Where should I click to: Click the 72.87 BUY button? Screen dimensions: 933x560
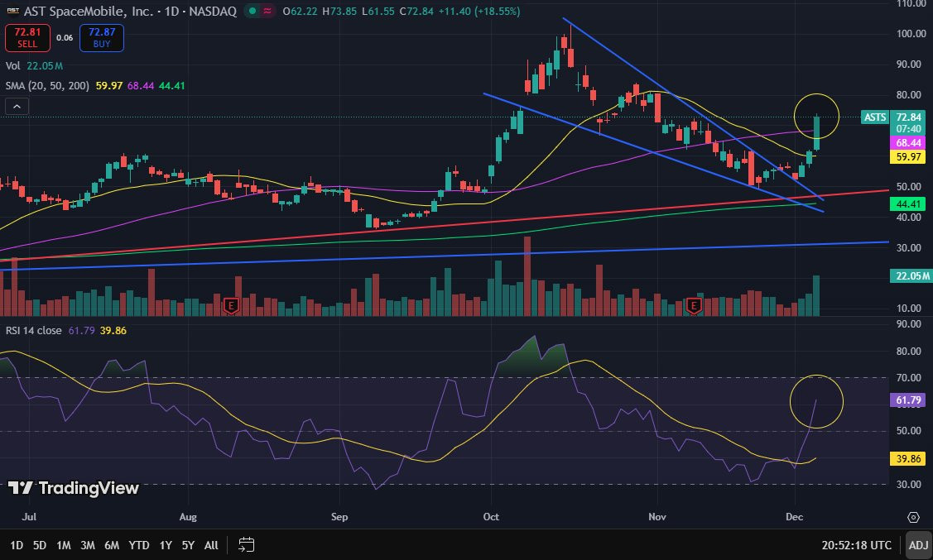point(102,37)
